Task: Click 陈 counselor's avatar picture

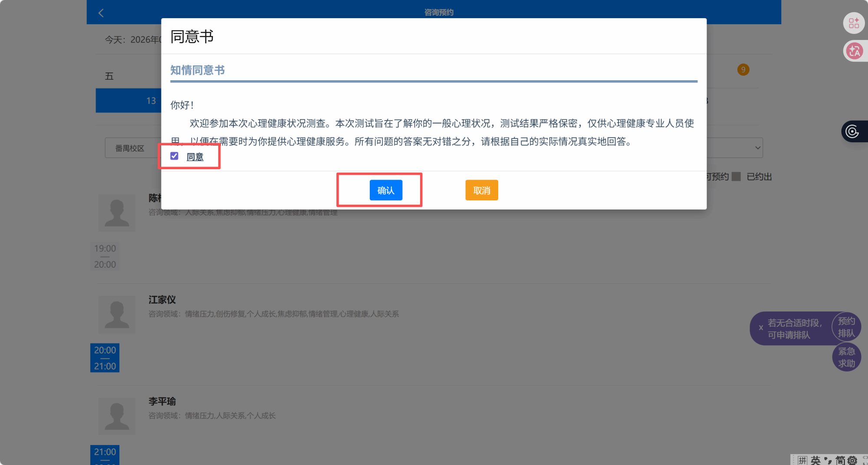Action: click(117, 213)
